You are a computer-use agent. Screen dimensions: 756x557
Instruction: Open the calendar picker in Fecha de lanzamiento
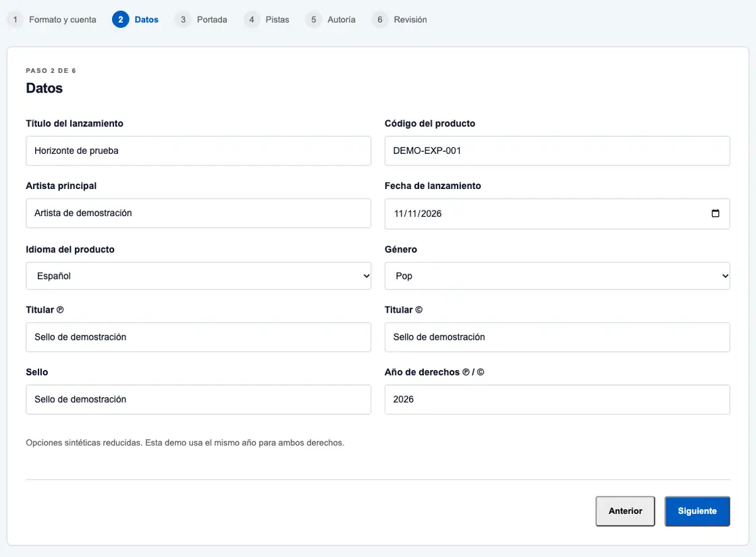715,213
